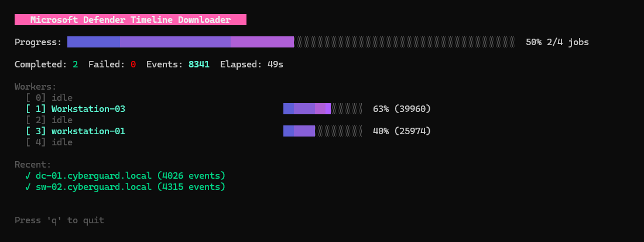The height and width of the screenshot is (242, 644).
Task: Select worker 1 Workstation-03
Action: pos(76,109)
